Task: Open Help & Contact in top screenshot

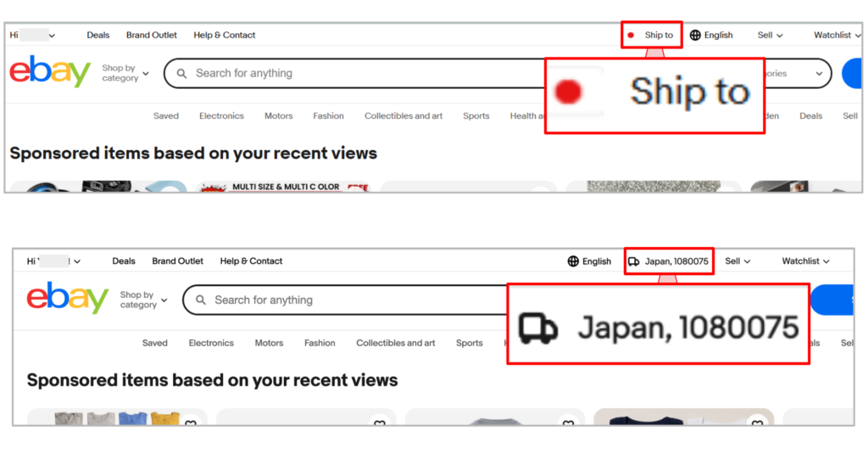Action: 224,35
